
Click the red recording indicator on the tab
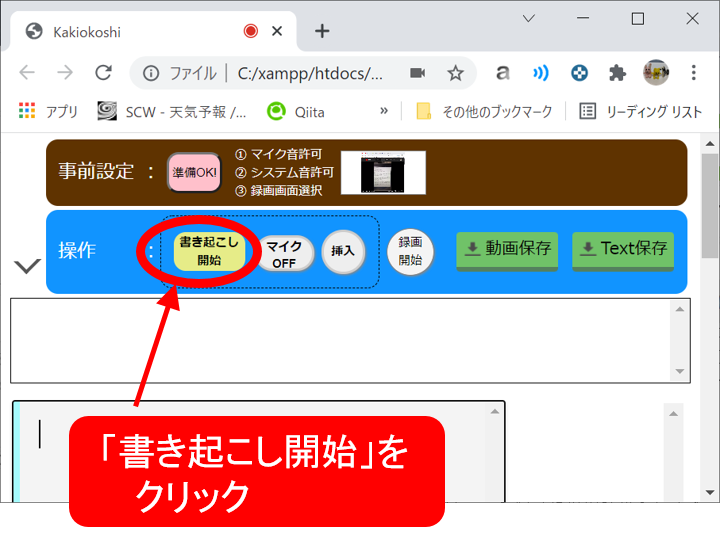[x=251, y=31]
